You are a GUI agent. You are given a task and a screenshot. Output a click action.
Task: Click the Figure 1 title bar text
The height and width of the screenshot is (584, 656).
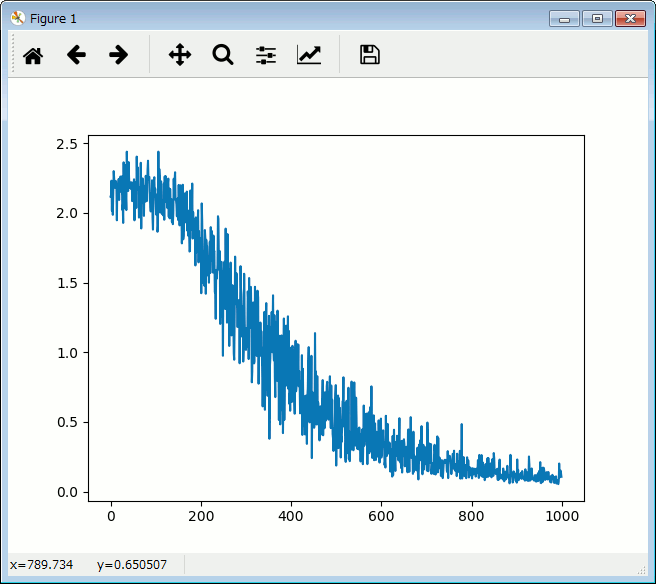[x=53, y=19]
